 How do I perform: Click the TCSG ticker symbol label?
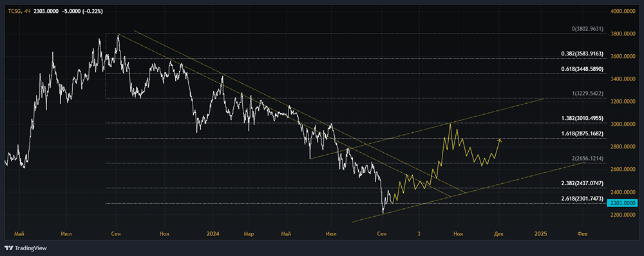coord(15,12)
